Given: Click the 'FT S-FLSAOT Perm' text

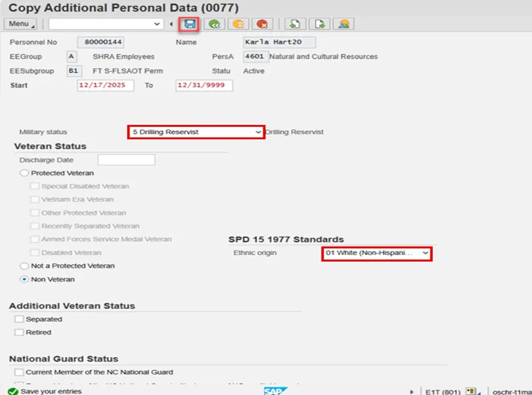Looking at the screenshot, I should point(127,71).
